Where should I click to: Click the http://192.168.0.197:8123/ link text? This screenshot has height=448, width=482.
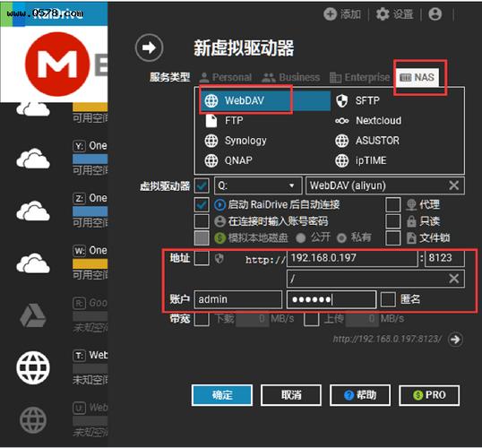tap(387, 340)
